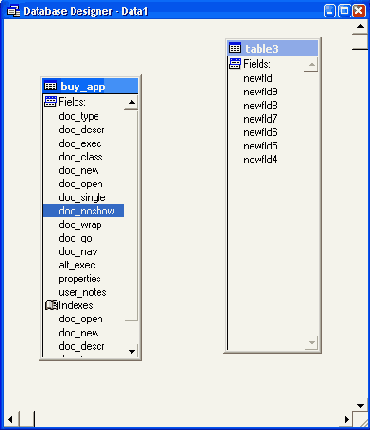The width and height of the screenshot is (370, 430).
Task: Close the Database Designer window
Action: click(x=358, y=11)
